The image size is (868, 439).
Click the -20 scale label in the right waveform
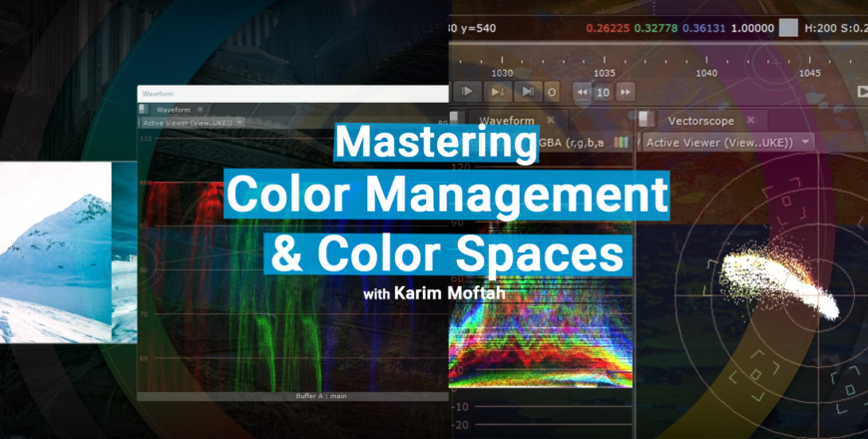tap(460, 425)
